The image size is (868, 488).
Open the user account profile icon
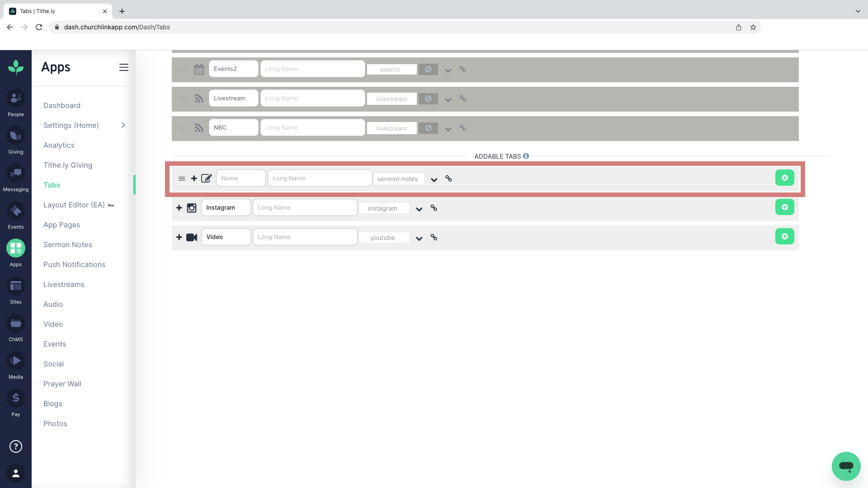coord(16,473)
